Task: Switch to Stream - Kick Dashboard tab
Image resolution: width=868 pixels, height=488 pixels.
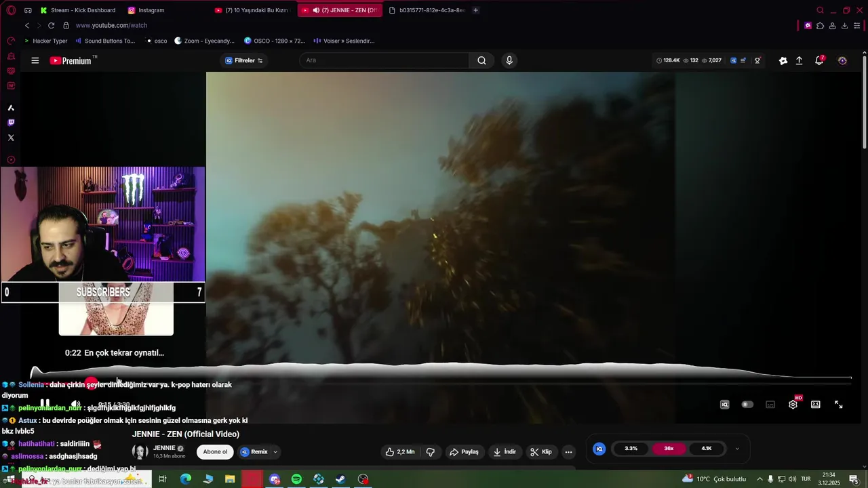Action: click(77, 10)
